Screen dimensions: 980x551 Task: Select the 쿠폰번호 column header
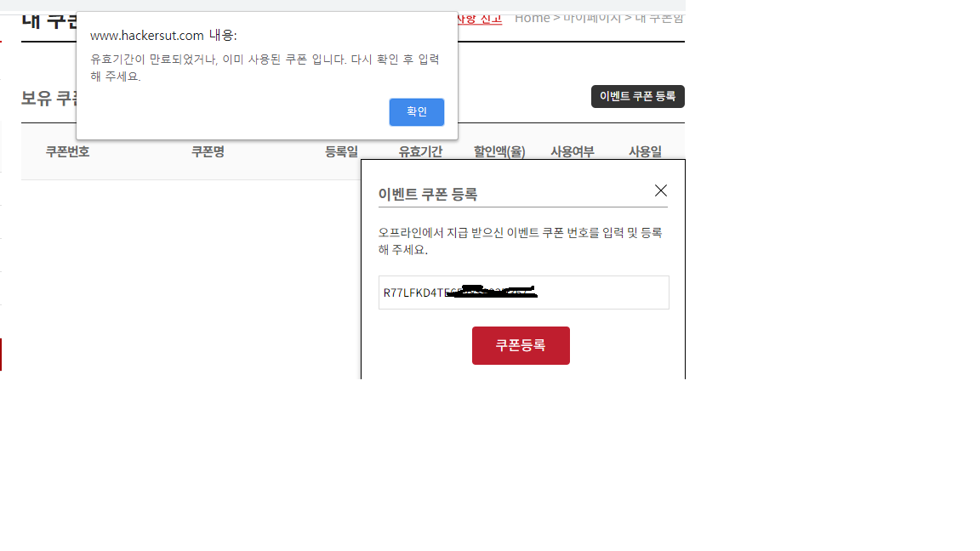click(x=67, y=152)
